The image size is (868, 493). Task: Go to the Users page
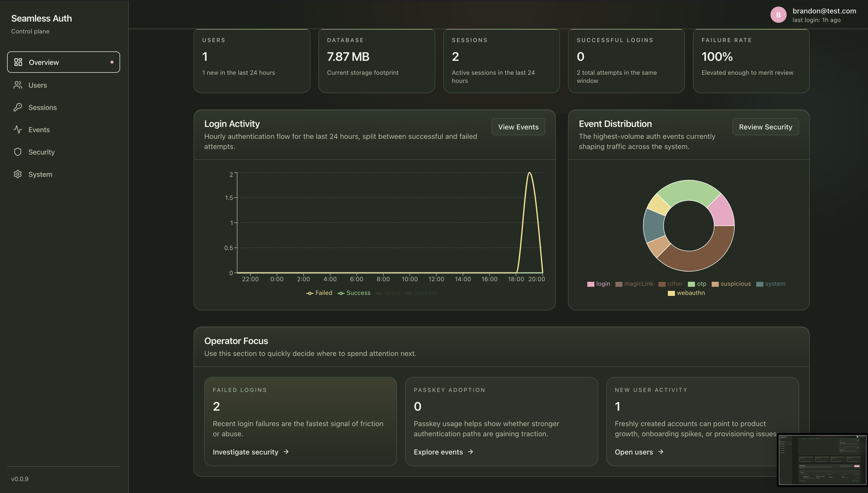click(x=64, y=85)
